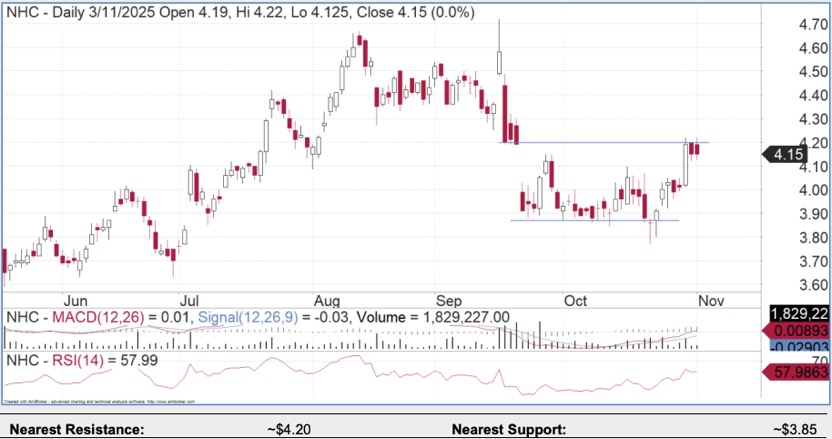
Task: Click the Nearest Resistance ~$4.20 value
Action: point(291,429)
